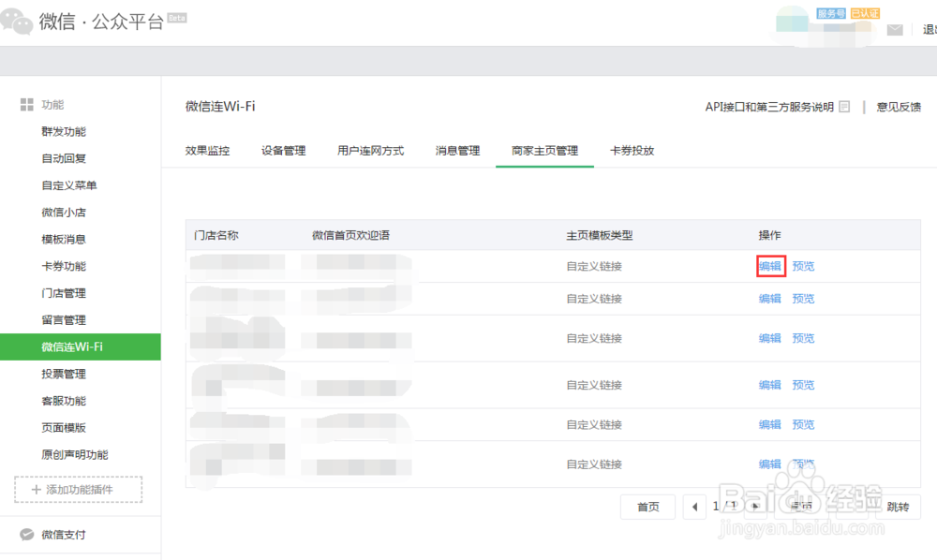Select 微信连Wi-Fi in sidebar

pyautogui.click(x=80, y=346)
